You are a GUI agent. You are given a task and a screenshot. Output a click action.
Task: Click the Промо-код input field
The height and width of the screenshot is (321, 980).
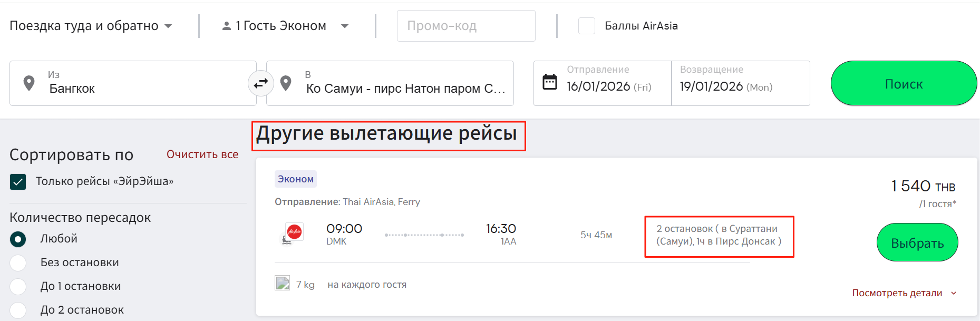coord(465,25)
